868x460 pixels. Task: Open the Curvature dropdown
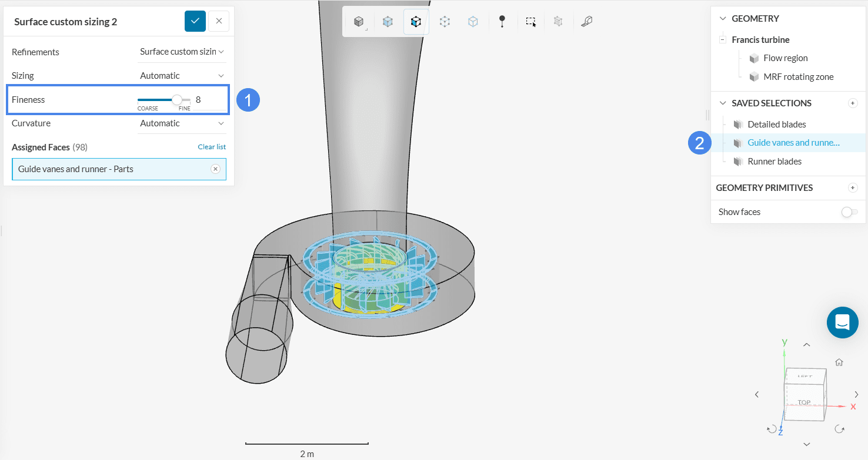pyautogui.click(x=182, y=123)
